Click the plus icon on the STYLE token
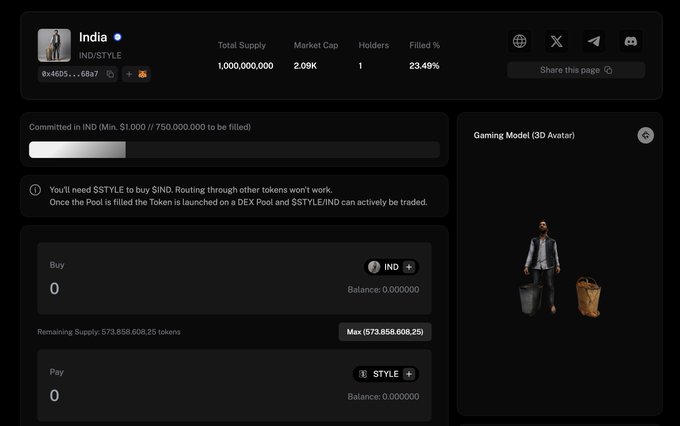Image resolution: width=680 pixels, height=426 pixels. click(409, 374)
